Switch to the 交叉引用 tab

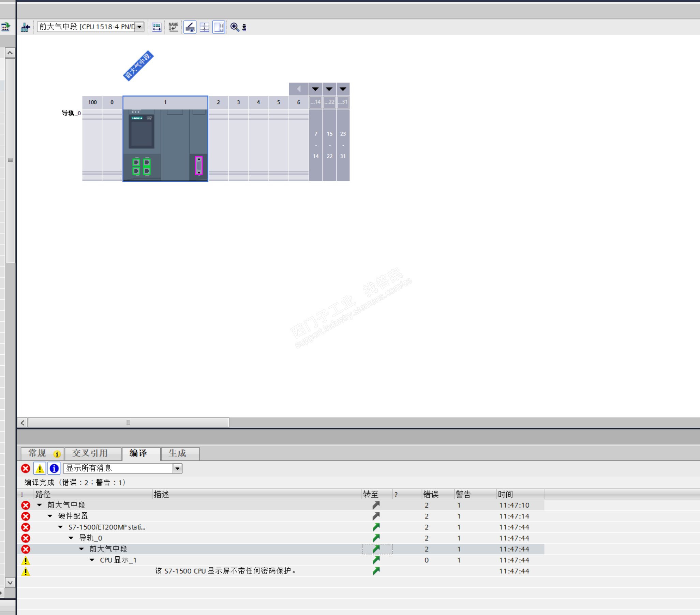coord(90,453)
